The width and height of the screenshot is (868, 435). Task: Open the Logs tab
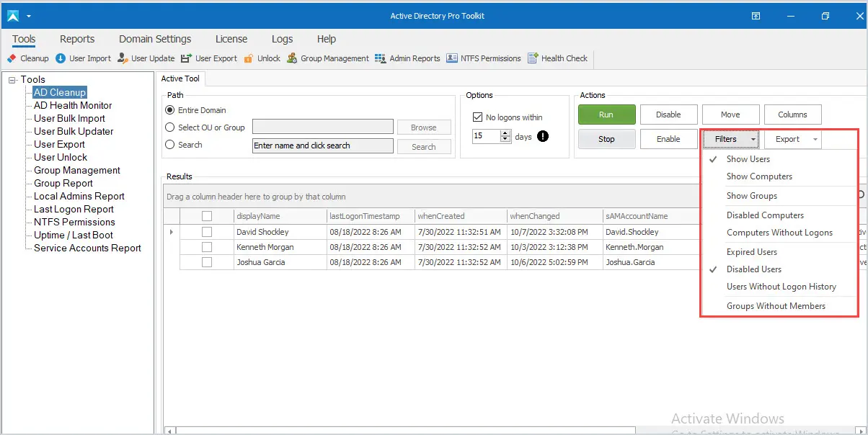click(282, 39)
